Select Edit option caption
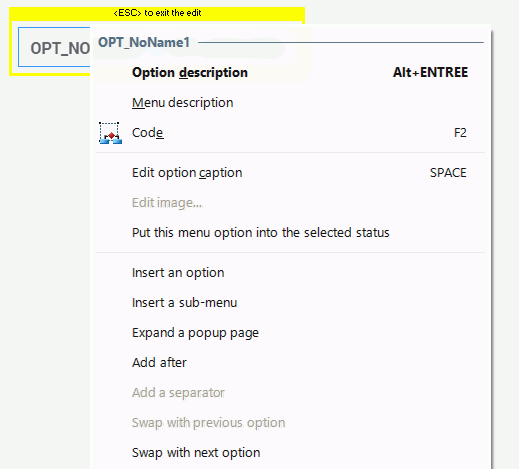Screen dimensions: 519x469 [290, 173]
